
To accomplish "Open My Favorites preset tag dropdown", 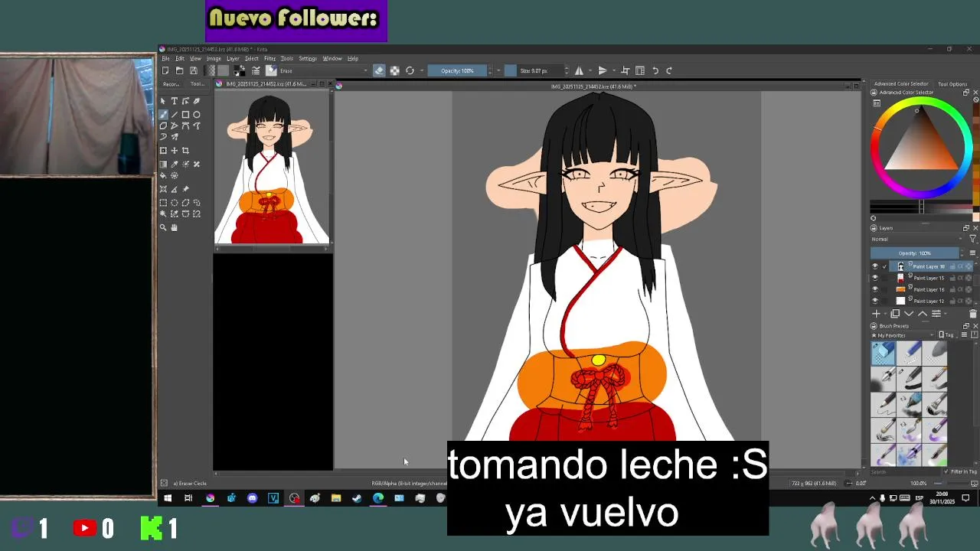I will (903, 335).
